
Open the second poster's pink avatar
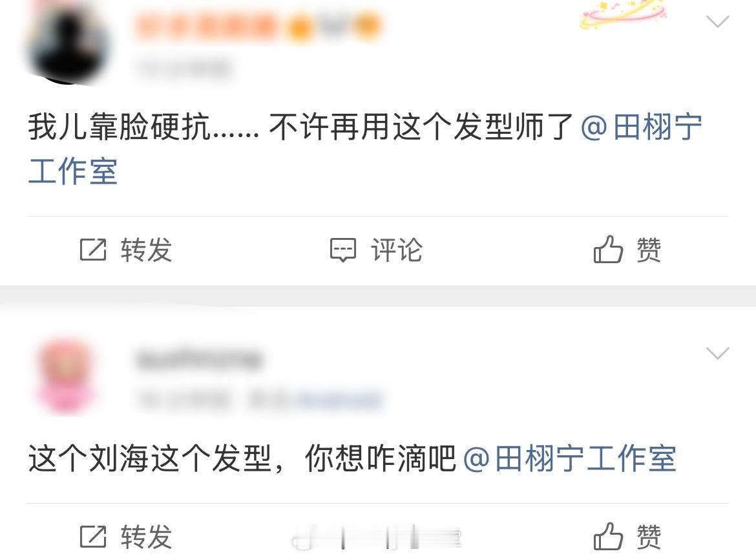click(65, 376)
